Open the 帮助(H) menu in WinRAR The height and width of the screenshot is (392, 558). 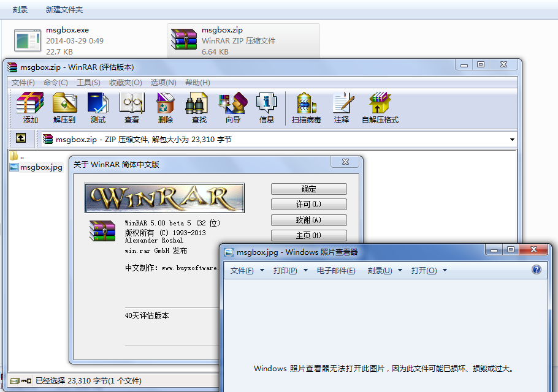click(x=197, y=83)
